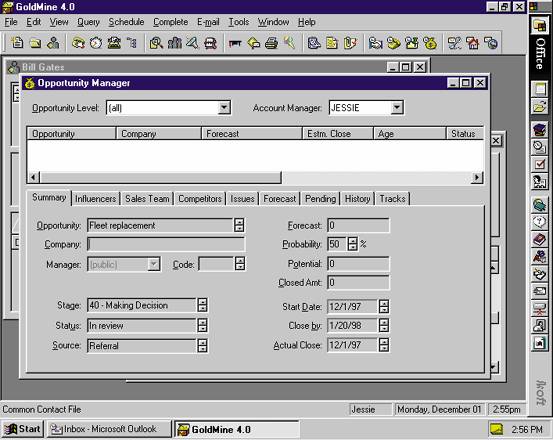This screenshot has height=440, width=553.
Task: Click the open folder icon on Office bar
Action: tap(540, 106)
